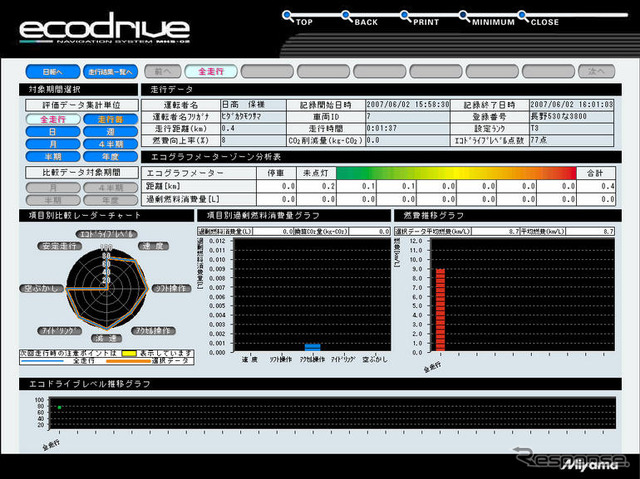This screenshot has height=479, width=640.
Task: Click the eco drive score 77点
Action: click(x=571, y=140)
